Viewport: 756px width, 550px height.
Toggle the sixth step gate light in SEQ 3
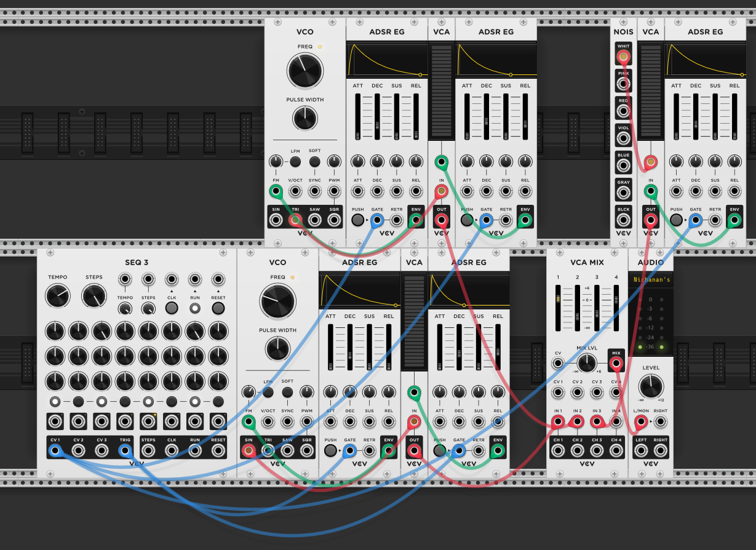(172, 402)
